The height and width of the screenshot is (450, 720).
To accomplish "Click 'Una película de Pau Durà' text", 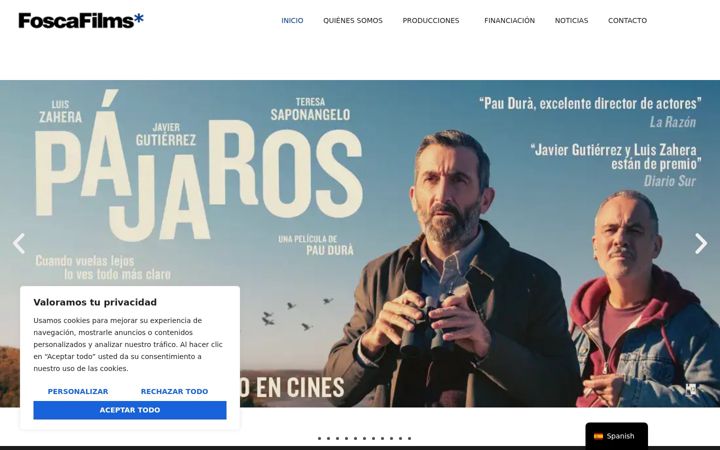I will click(316, 245).
